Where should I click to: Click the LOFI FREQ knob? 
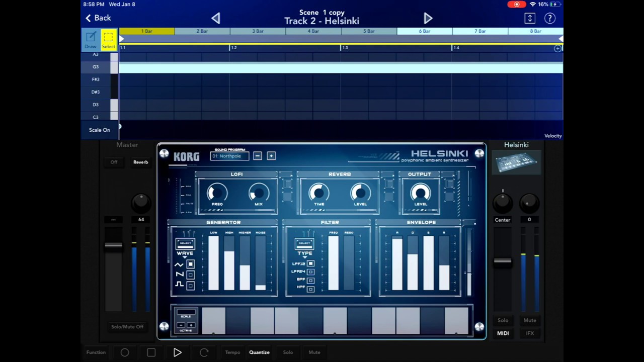pyautogui.click(x=217, y=193)
